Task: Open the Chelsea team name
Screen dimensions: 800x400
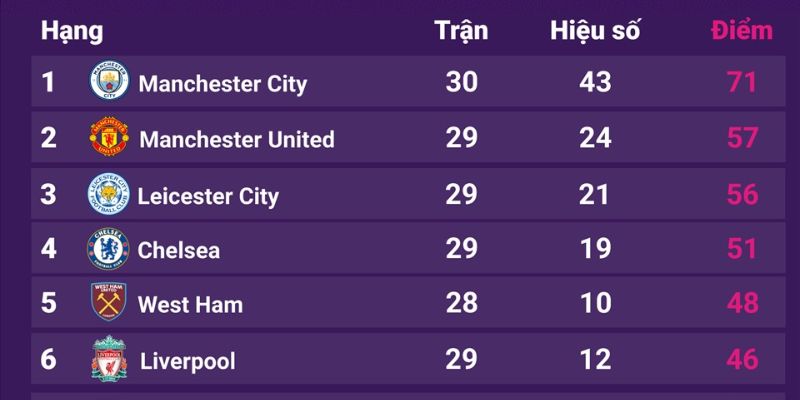Action: [179, 250]
